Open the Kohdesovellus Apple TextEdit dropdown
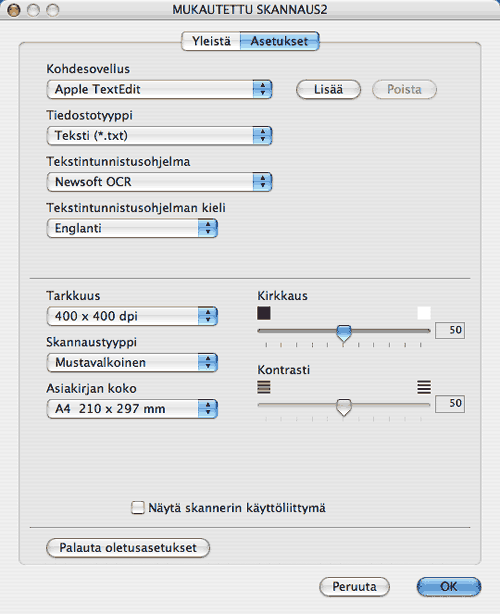 click(159, 89)
